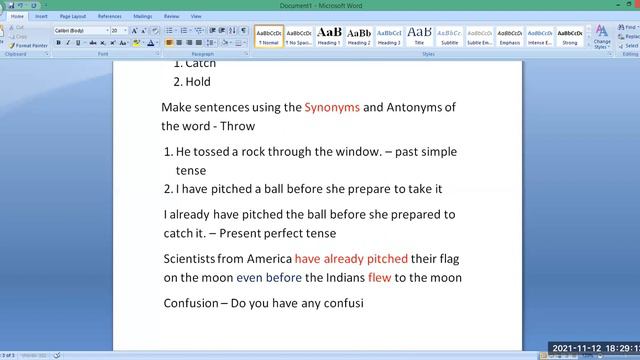
Task: Toggle underline formatting
Action: pos(78,43)
